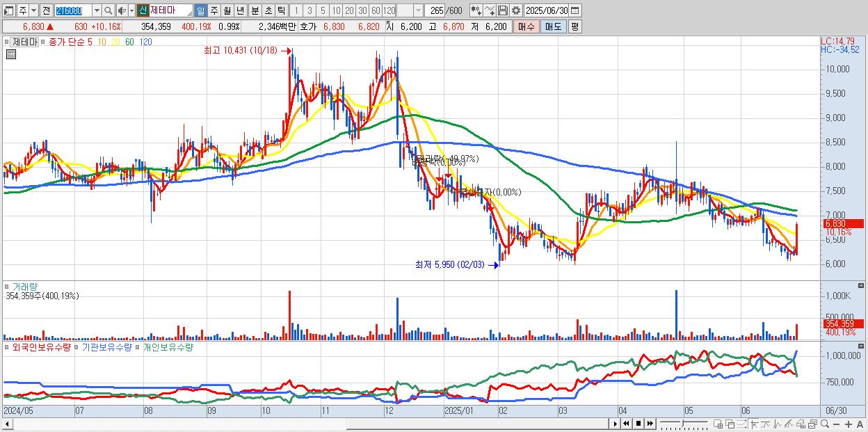Select interval 120 button
Screen dimensions: 868x432
coord(389,11)
